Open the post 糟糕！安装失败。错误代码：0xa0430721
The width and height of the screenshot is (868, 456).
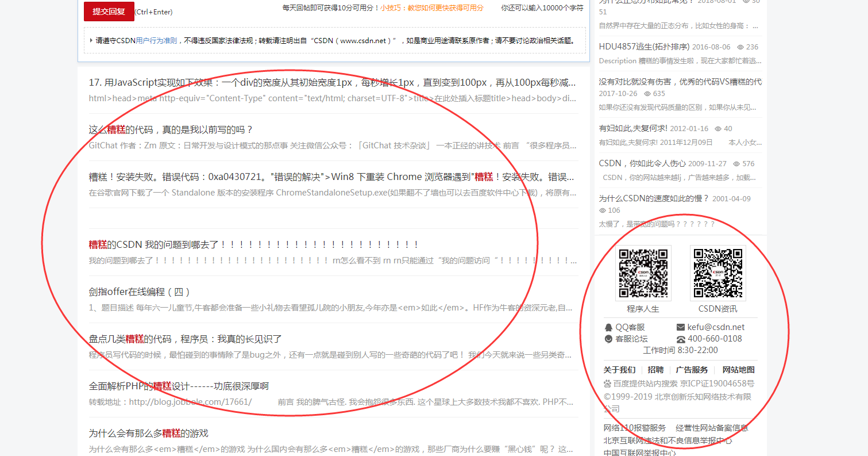(x=332, y=177)
